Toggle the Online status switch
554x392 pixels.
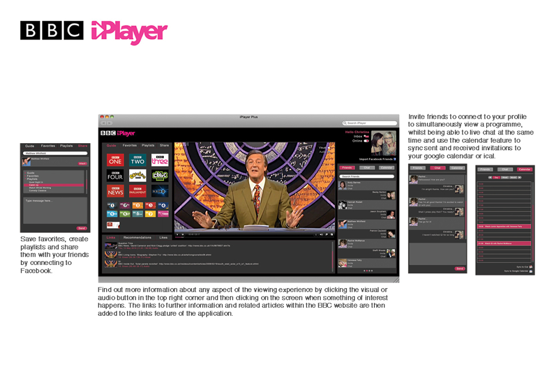point(366,141)
